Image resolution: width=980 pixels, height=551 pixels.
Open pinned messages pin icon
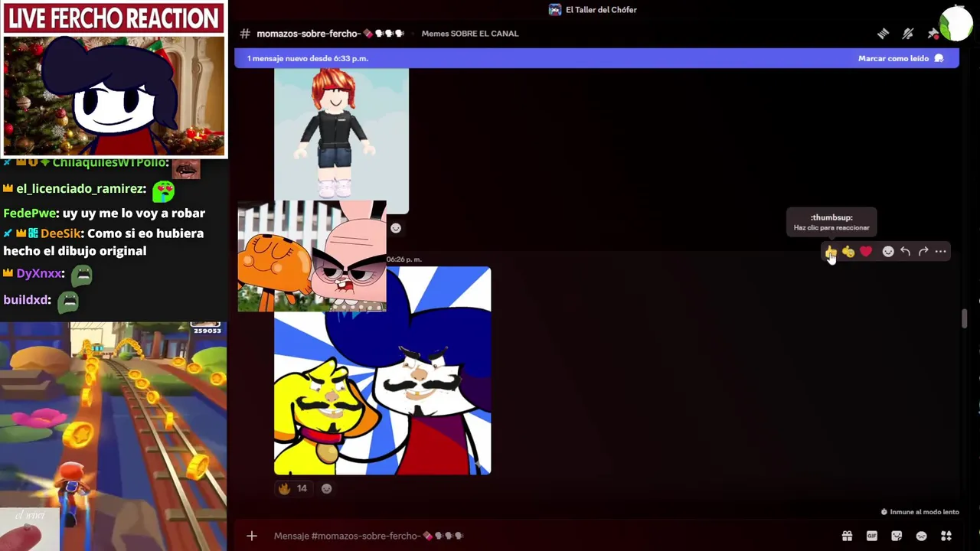933,34
